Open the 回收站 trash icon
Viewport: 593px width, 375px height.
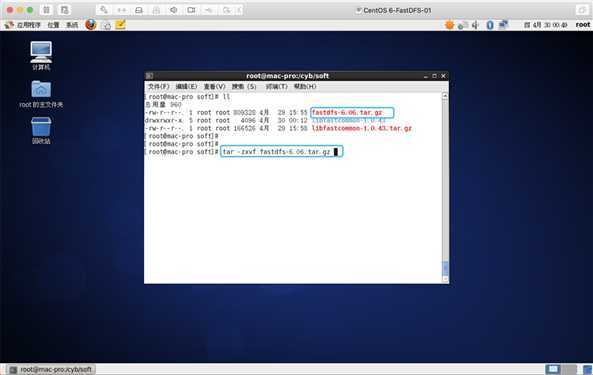(x=41, y=130)
